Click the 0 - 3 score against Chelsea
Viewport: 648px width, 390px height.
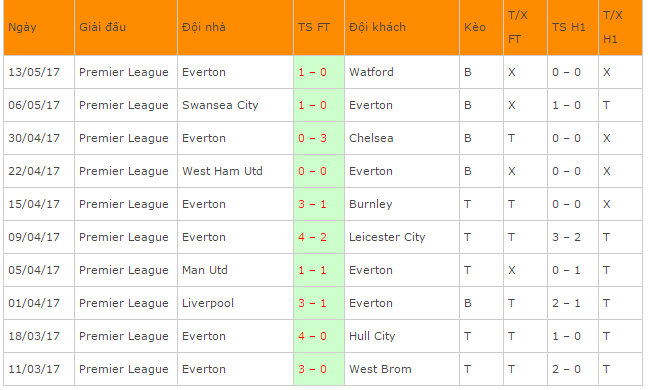[x=312, y=138]
